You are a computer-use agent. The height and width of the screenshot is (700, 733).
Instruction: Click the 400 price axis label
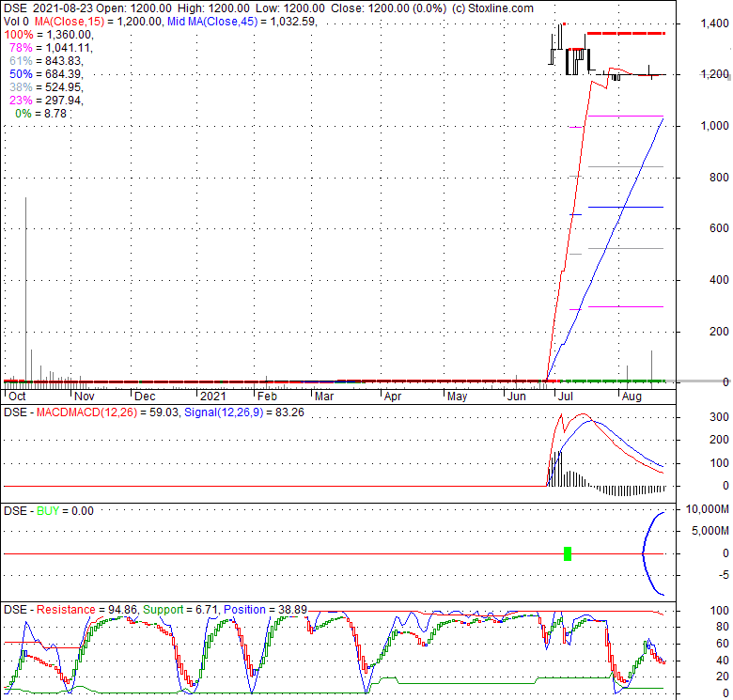(x=719, y=279)
